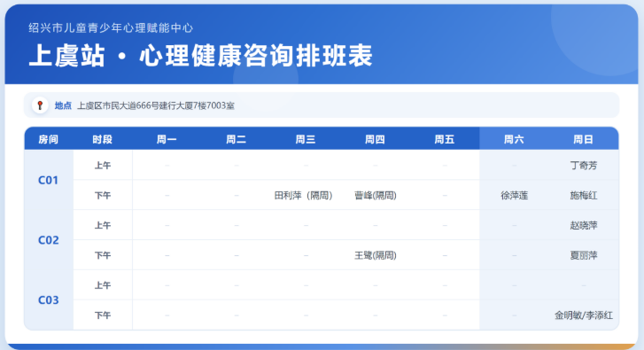Viewport: 644px width, 350px height.
Task: Click the 上午 label in the C01 row
Action: 103,165
